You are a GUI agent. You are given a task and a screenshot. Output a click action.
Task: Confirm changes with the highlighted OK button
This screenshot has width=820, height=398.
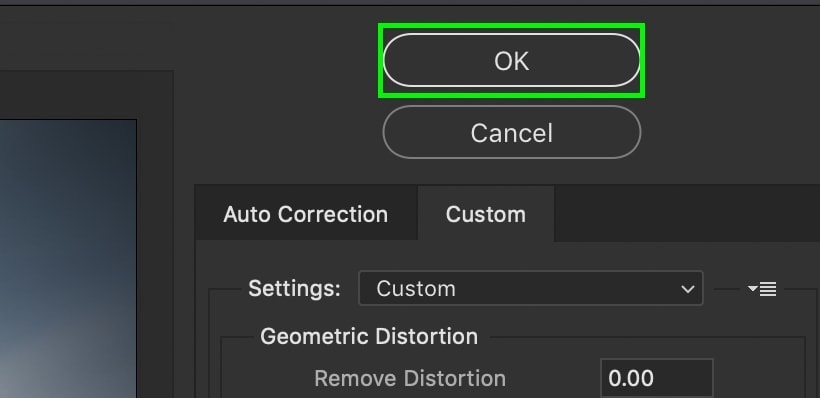pyautogui.click(x=511, y=60)
